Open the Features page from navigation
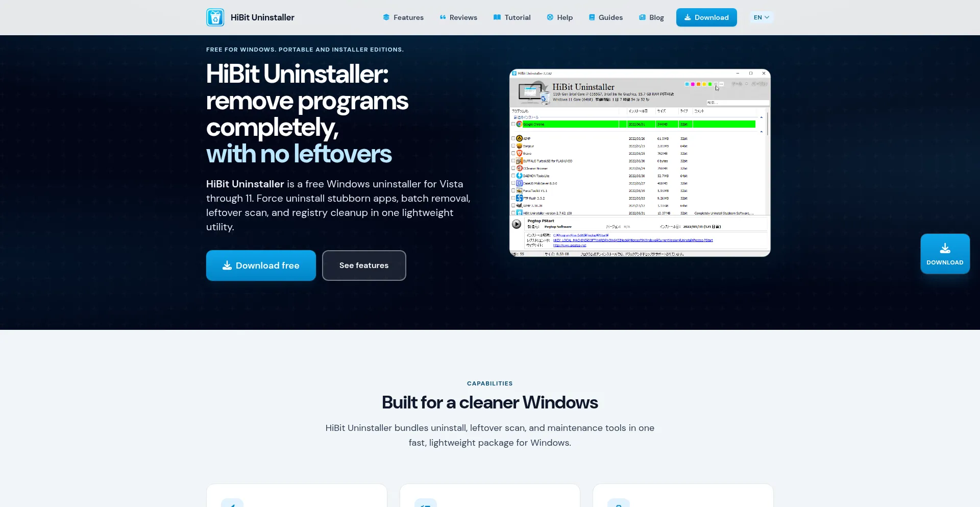The image size is (980, 507). point(403,17)
